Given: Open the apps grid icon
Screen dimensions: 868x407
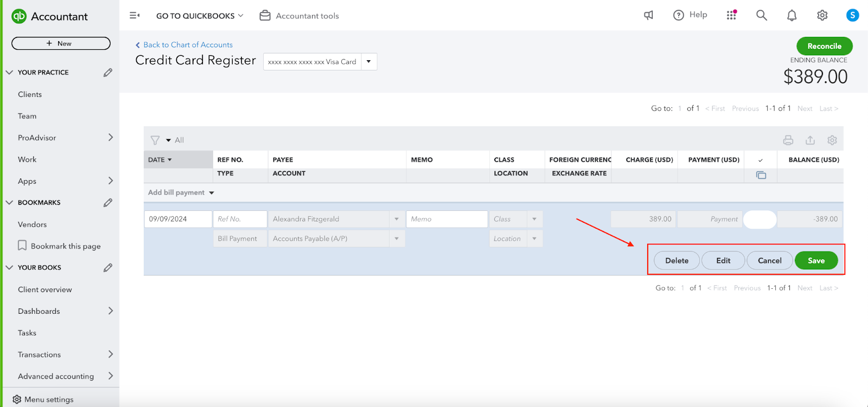Looking at the screenshot, I should (732, 15).
